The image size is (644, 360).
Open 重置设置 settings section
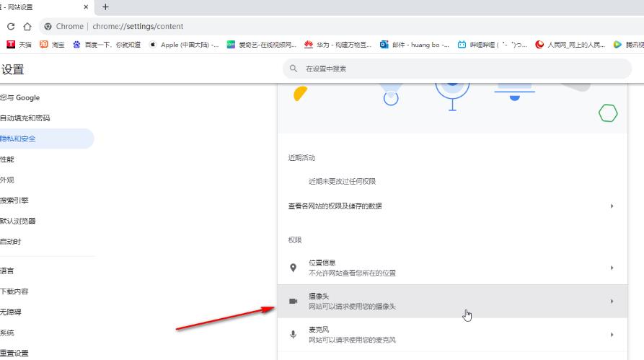click(14, 353)
